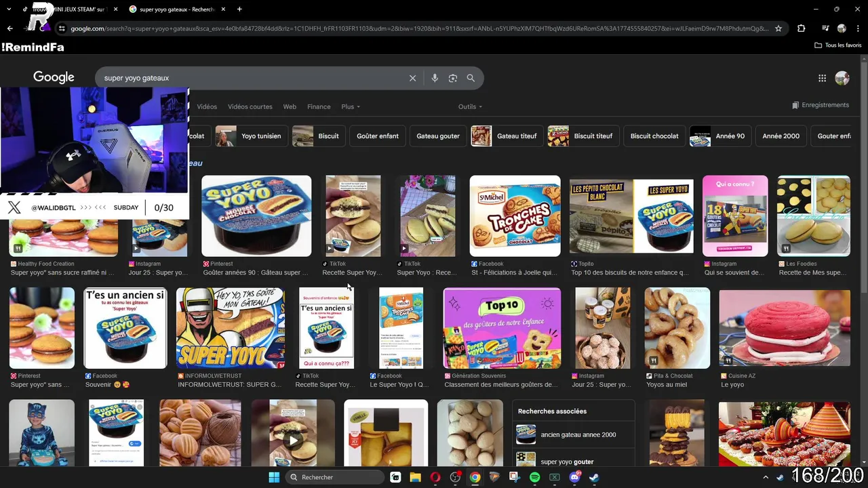The image size is (868, 488).
Task: Submit search with the magnifying glass icon
Action: pos(471,78)
